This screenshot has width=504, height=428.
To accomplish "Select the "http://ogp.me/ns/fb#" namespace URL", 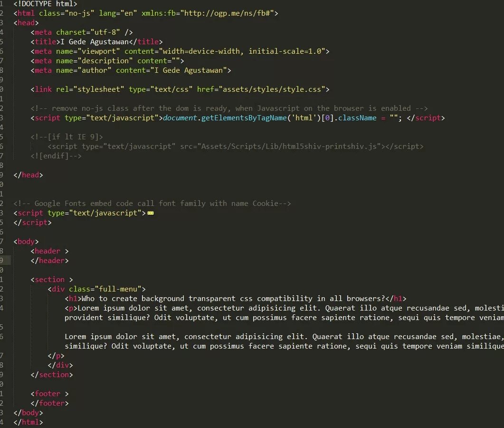I will [x=227, y=13].
